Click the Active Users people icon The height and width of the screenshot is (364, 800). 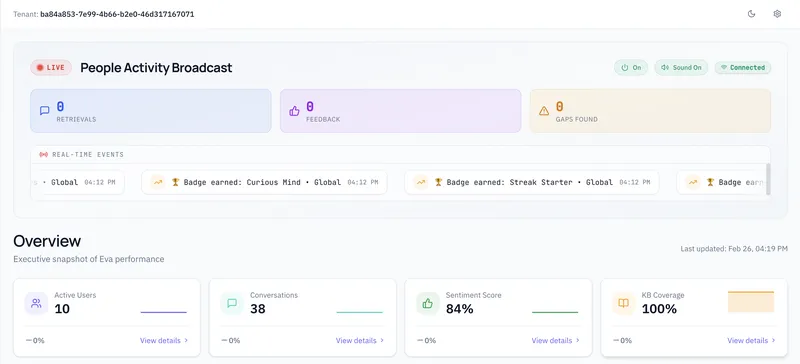(36, 303)
